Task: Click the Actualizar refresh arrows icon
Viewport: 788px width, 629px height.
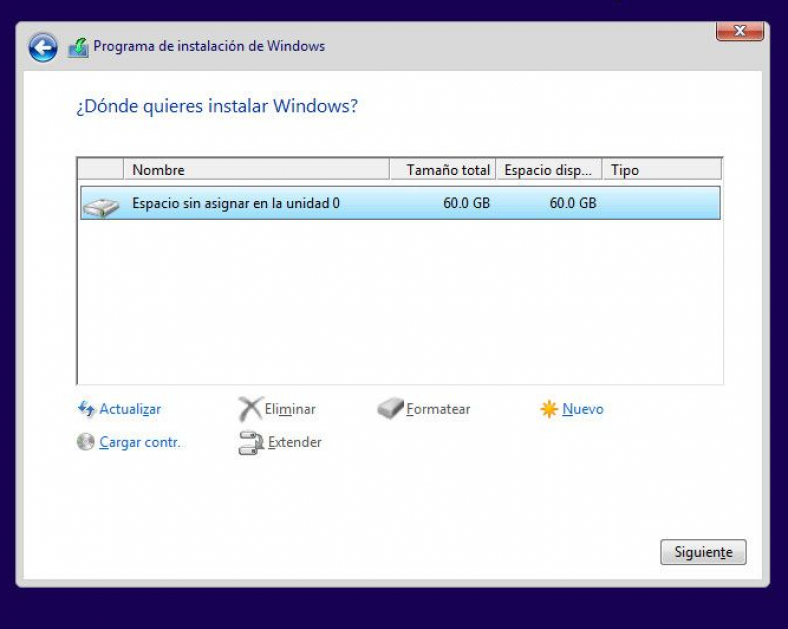Action: pyautogui.click(x=86, y=409)
